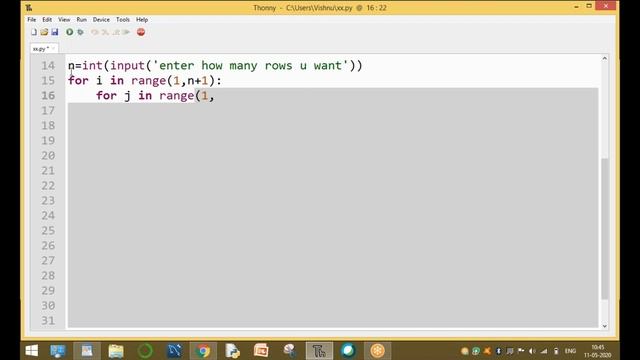Open Google Chrome from the taskbar

click(203, 351)
